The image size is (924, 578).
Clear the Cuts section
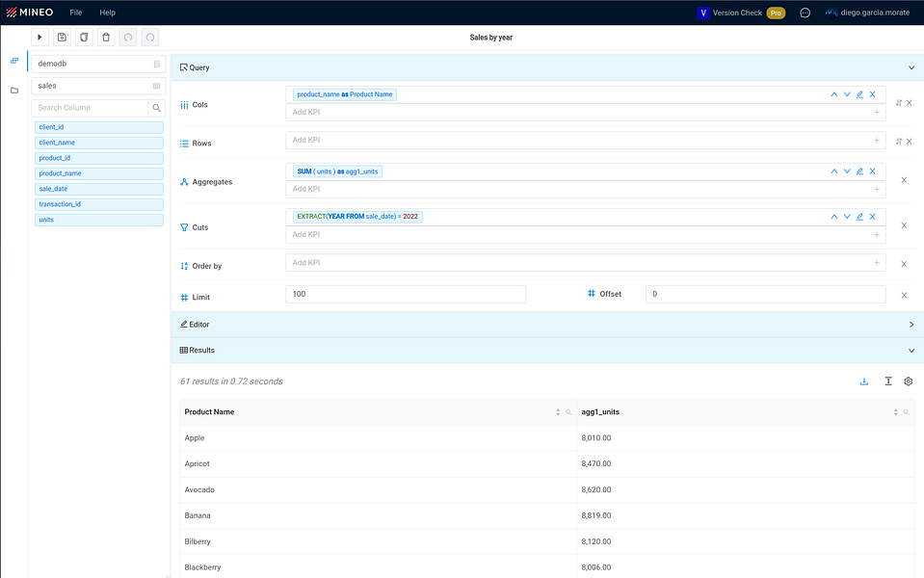tap(904, 225)
